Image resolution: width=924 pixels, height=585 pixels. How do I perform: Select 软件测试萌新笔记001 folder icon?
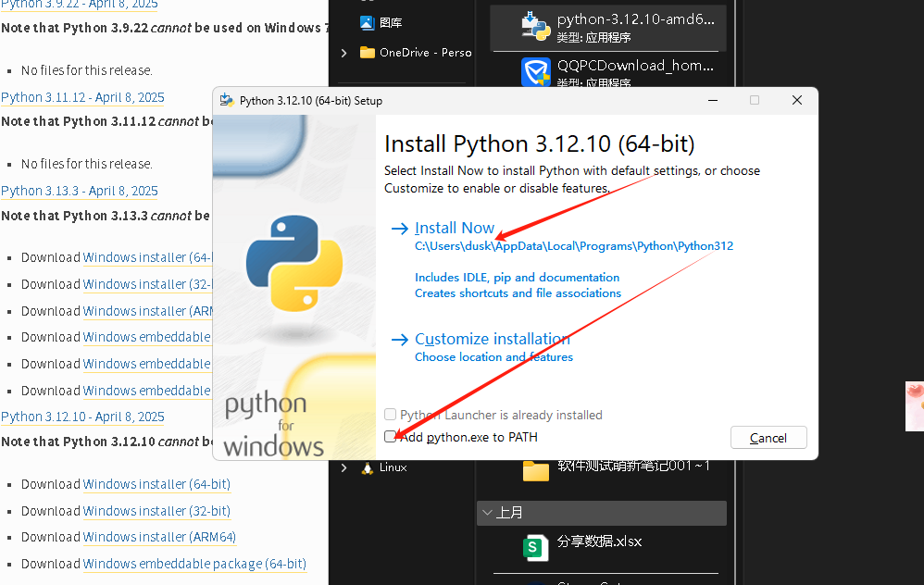(x=536, y=471)
